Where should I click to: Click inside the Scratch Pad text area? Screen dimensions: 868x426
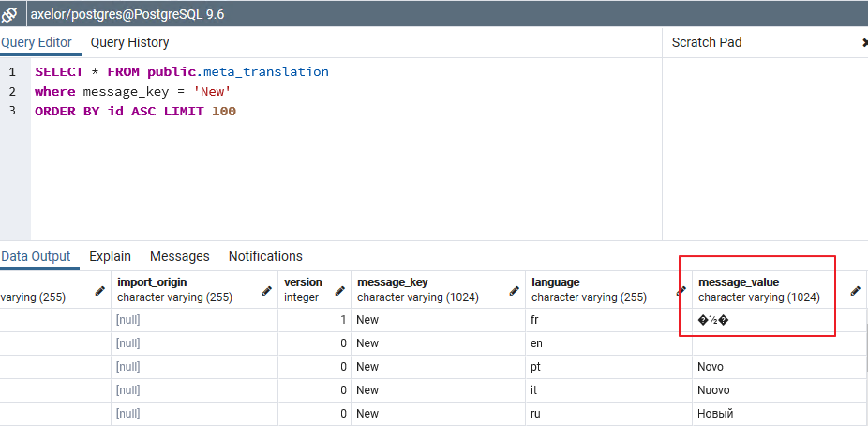coord(765,148)
